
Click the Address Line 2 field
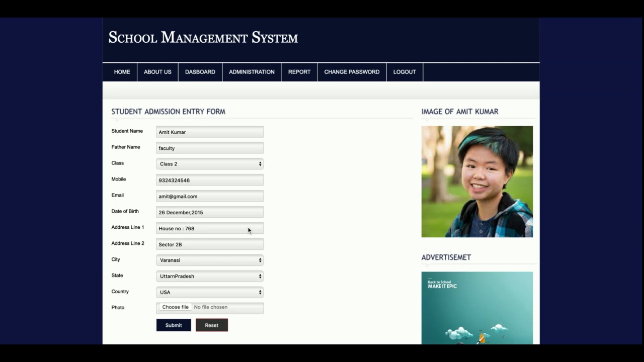[x=210, y=244]
